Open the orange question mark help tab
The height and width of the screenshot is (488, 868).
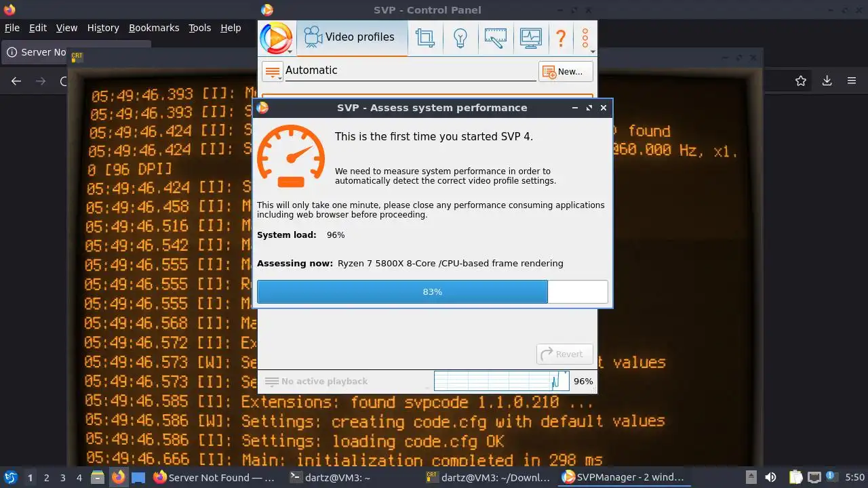pos(561,37)
